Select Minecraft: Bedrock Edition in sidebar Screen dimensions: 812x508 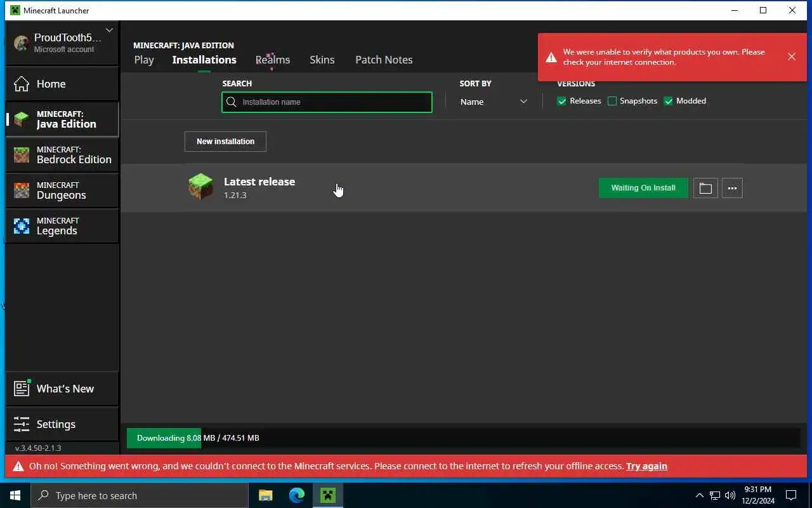62,155
